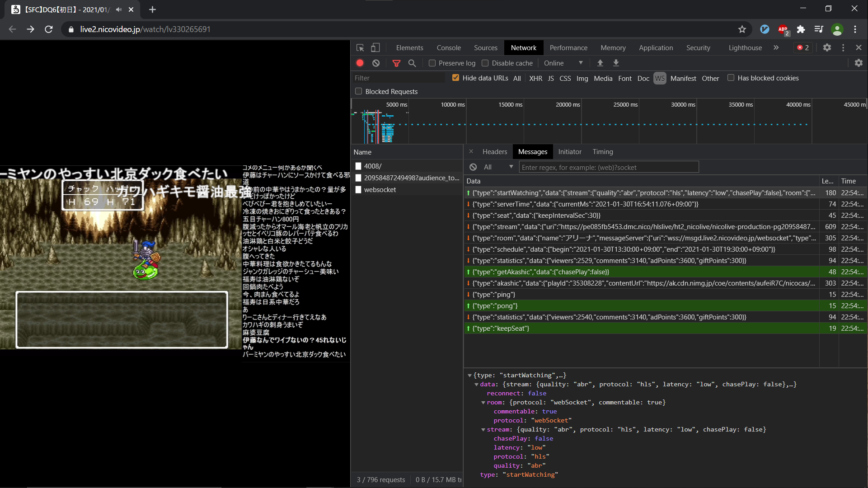Click the Import HAR upload arrow
Screen dimensions: 868x488
click(600, 63)
